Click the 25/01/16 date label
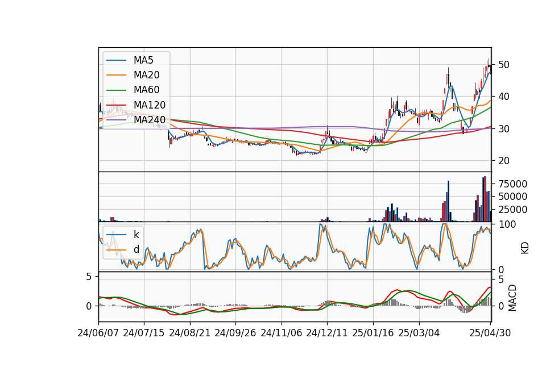Screen dimensions: 546x392 (x=373, y=333)
